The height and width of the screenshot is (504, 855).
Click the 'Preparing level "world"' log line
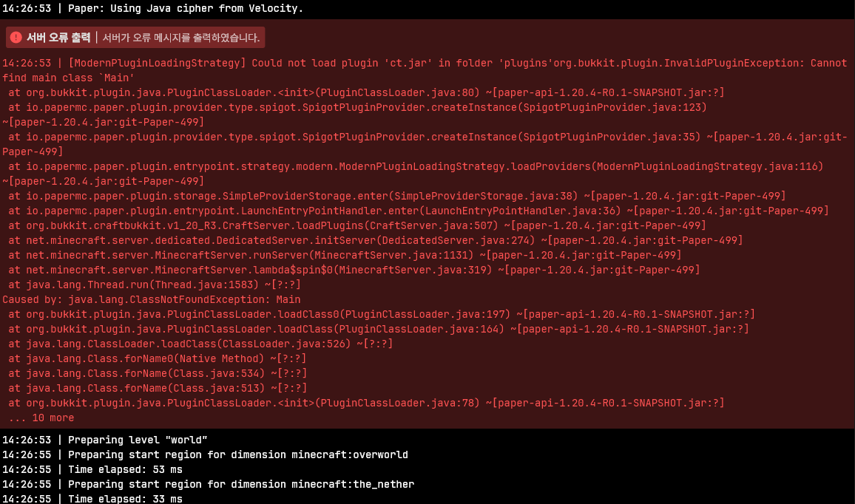[x=138, y=440]
